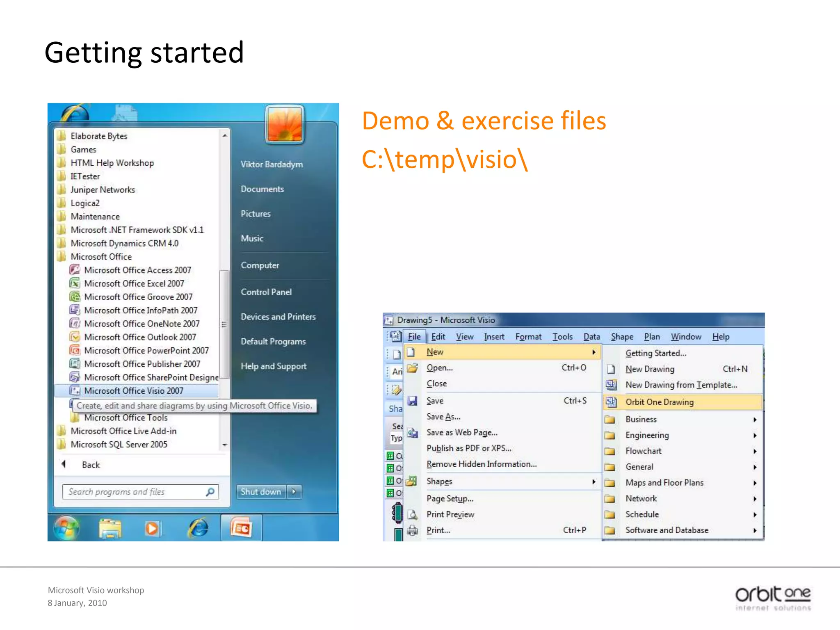Open the Insert menu in Visio
Screen dimensions: 840x630
point(494,337)
